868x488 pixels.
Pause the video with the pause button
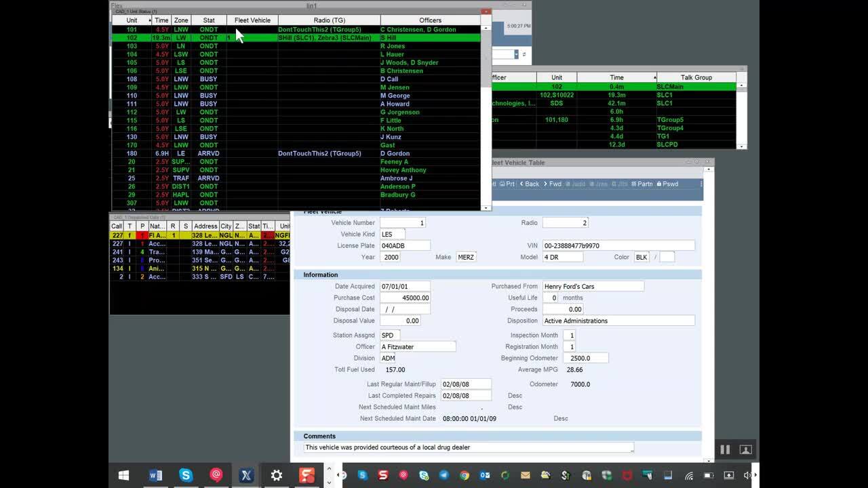point(725,449)
